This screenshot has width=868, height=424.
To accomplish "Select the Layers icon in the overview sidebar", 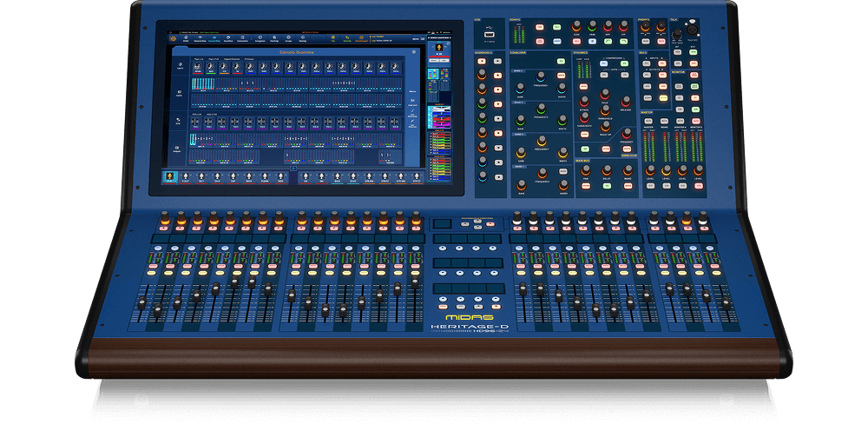I will tap(180, 65).
